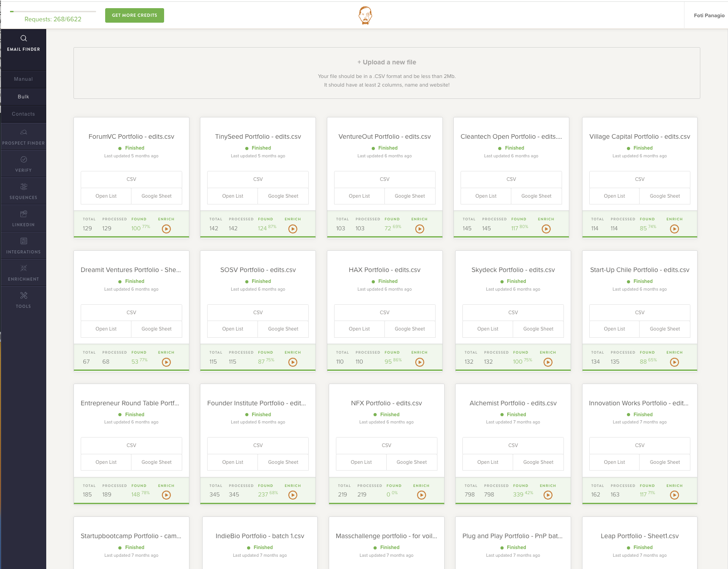Click Leap Portfolio - Sheet1.csv title
Viewport: 728px width, 569px height.
pos(640,536)
